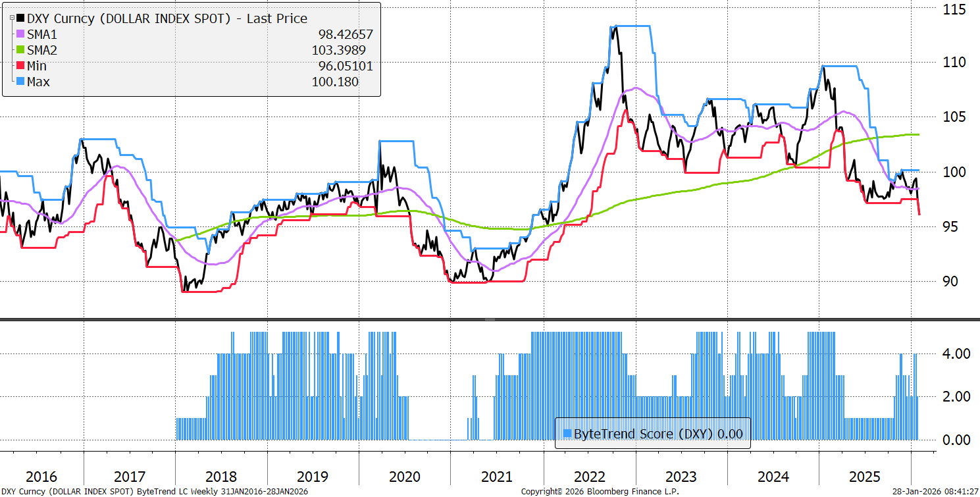Collapse the DXY Curncy legend tree
Screen dimensions: 980x497
click(x=11, y=19)
